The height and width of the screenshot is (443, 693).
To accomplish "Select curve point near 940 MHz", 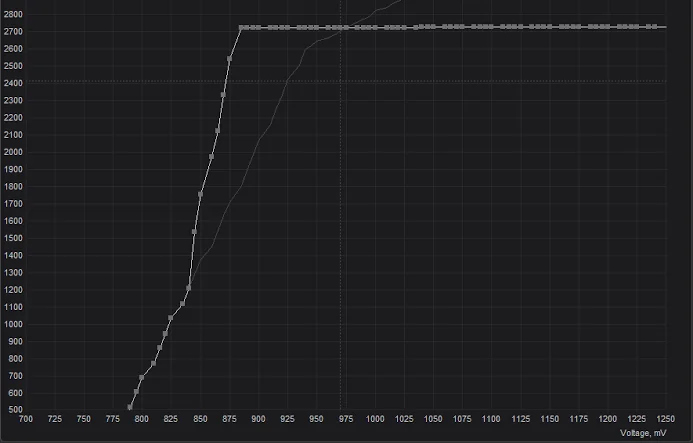I will point(165,334).
